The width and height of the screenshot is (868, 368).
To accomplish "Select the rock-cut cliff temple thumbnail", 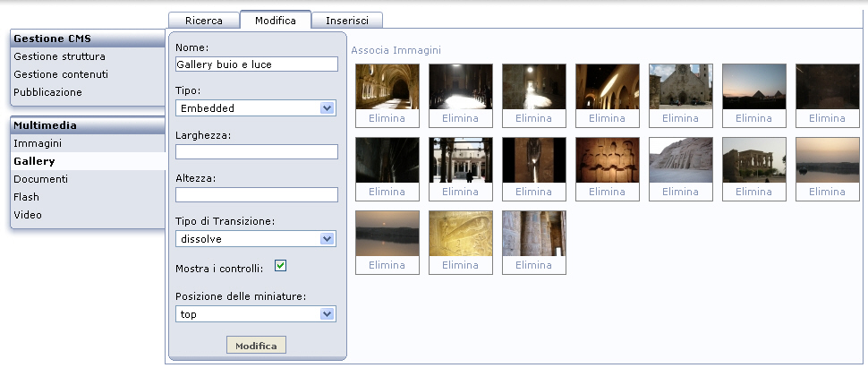I will coord(681,160).
